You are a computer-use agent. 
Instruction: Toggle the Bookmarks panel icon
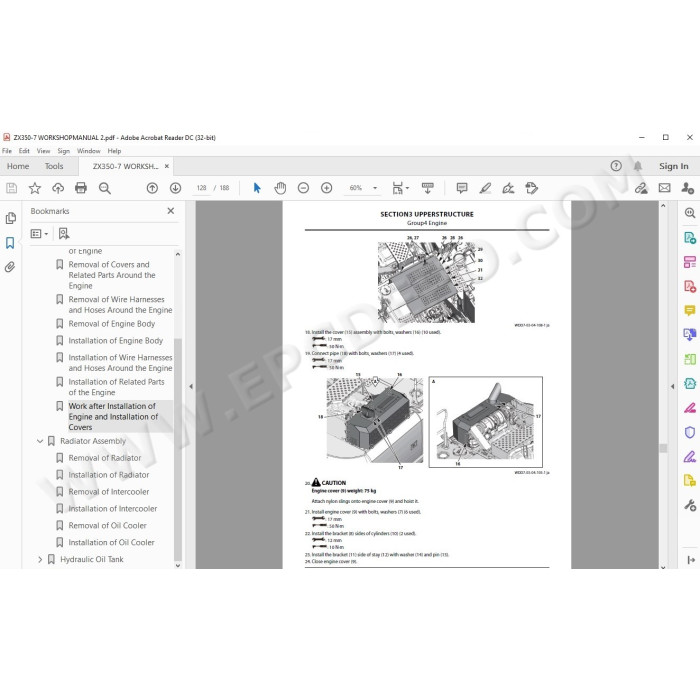(x=10, y=243)
